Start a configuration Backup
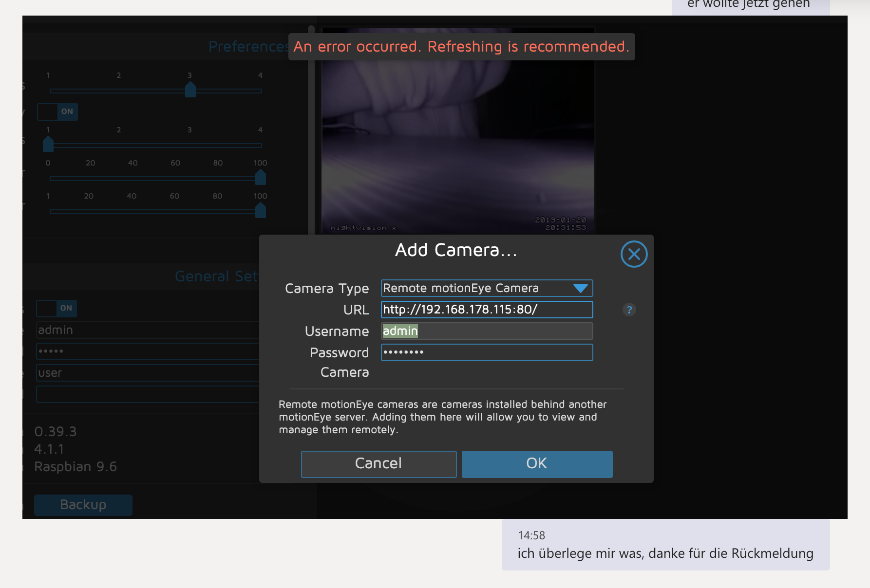 pyautogui.click(x=83, y=505)
